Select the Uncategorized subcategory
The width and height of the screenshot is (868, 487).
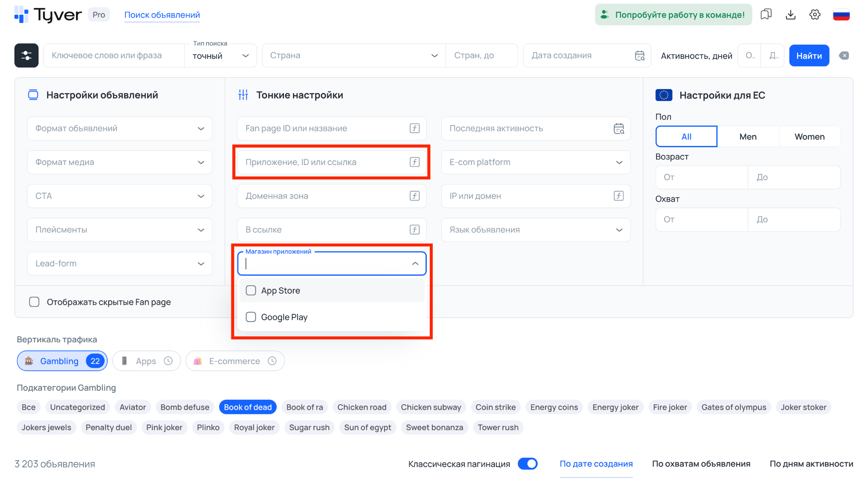[x=78, y=407]
